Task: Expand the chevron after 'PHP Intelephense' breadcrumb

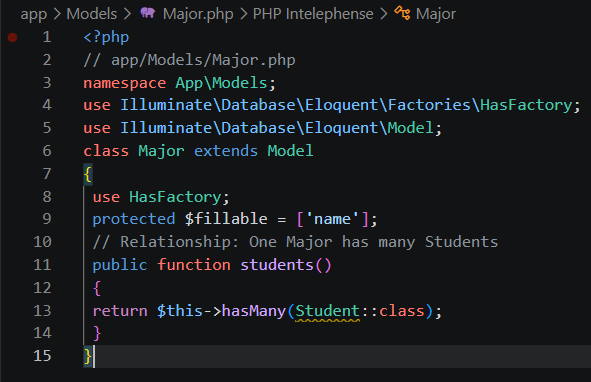Action: coord(384,14)
